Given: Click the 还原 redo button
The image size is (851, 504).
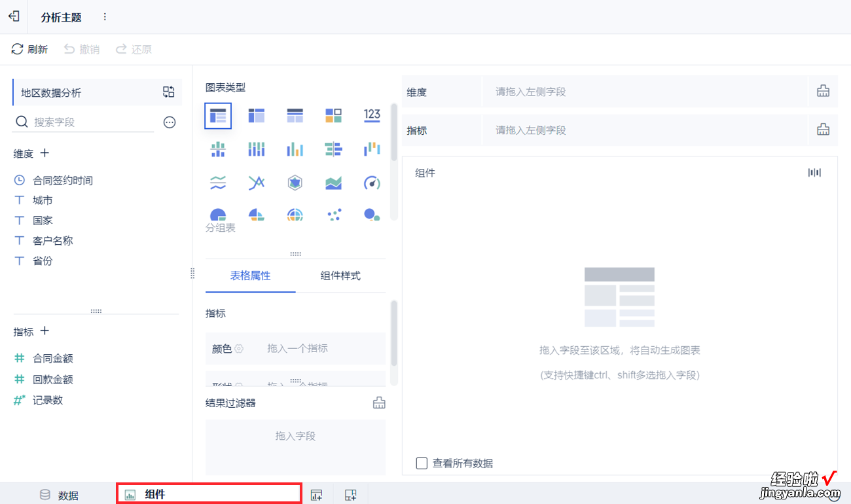Looking at the screenshot, I should [134, 49].
